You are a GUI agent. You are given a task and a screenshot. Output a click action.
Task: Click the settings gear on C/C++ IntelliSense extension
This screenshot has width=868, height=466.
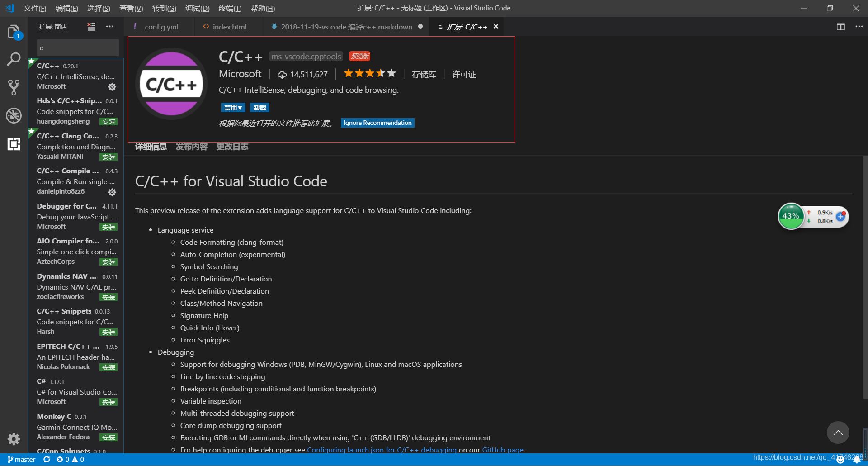click(x=112, y=87)
